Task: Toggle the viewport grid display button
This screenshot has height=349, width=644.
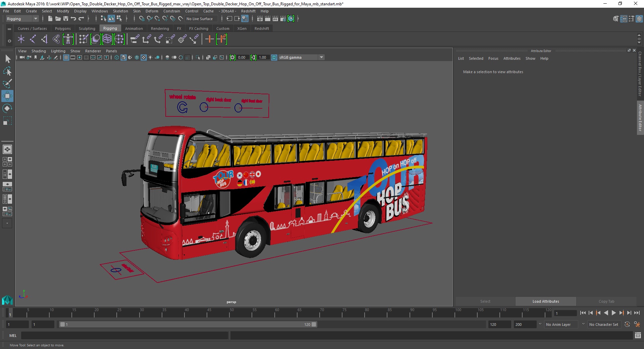Action: click(x=66, y=57)
